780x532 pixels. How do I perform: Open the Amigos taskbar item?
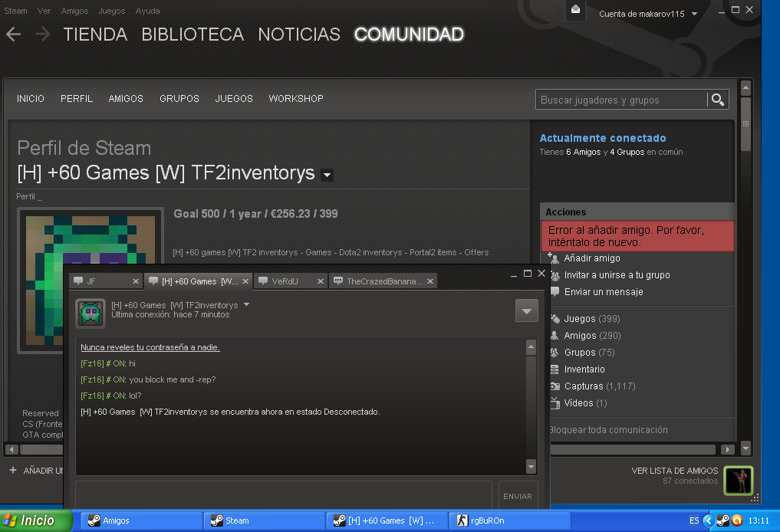point(141,521)
